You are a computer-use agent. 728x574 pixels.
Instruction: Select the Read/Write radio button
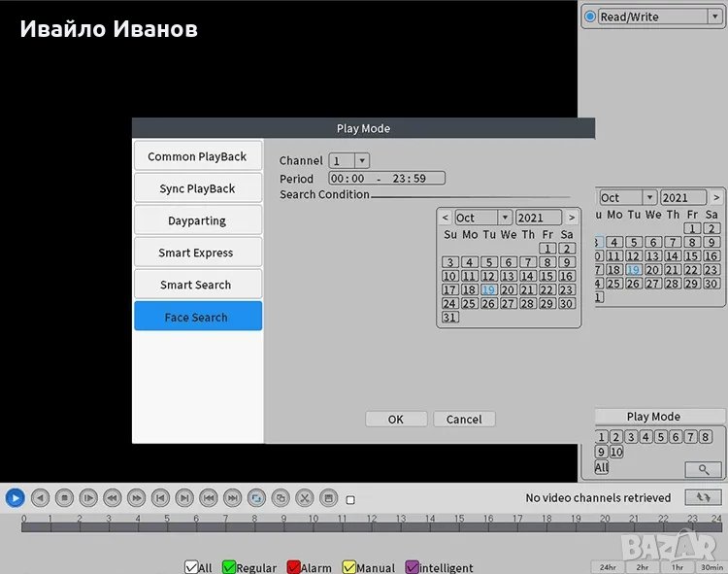coord(590,17)
